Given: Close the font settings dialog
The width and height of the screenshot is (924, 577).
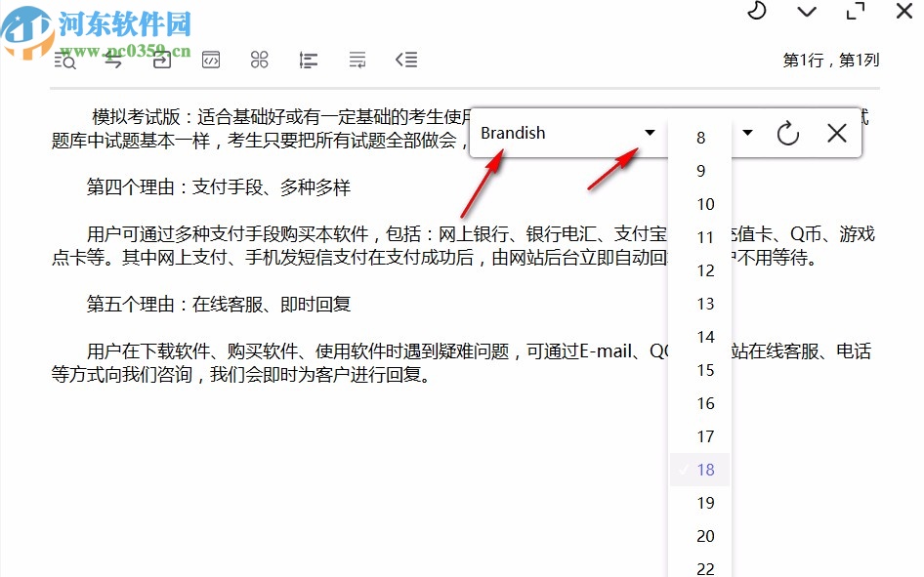Looking at the screenshot, I should click(837, 133).
